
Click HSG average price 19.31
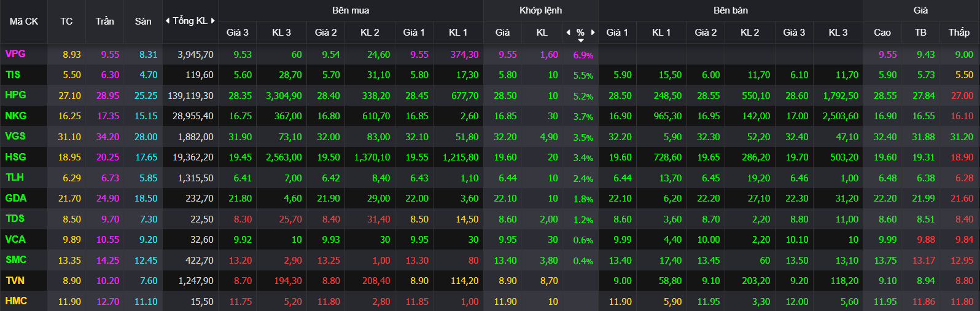[x=924, y=157]
